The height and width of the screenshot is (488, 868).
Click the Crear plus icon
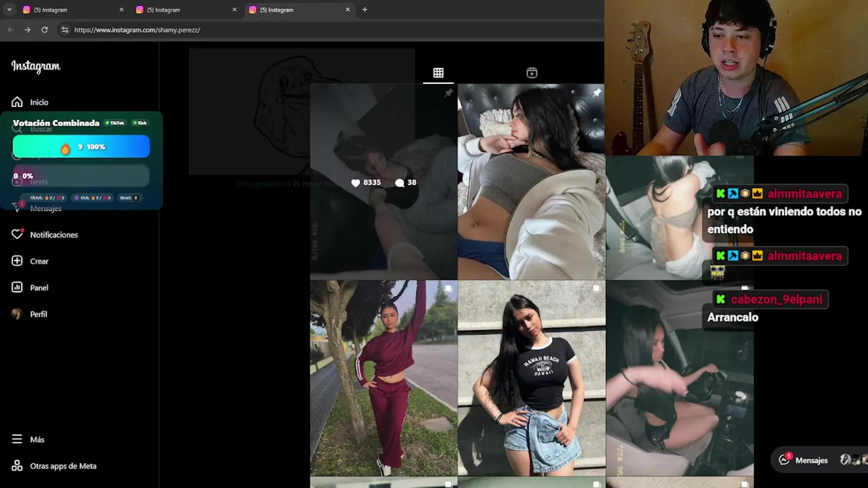pyautogui.click(x=17, y=261)
